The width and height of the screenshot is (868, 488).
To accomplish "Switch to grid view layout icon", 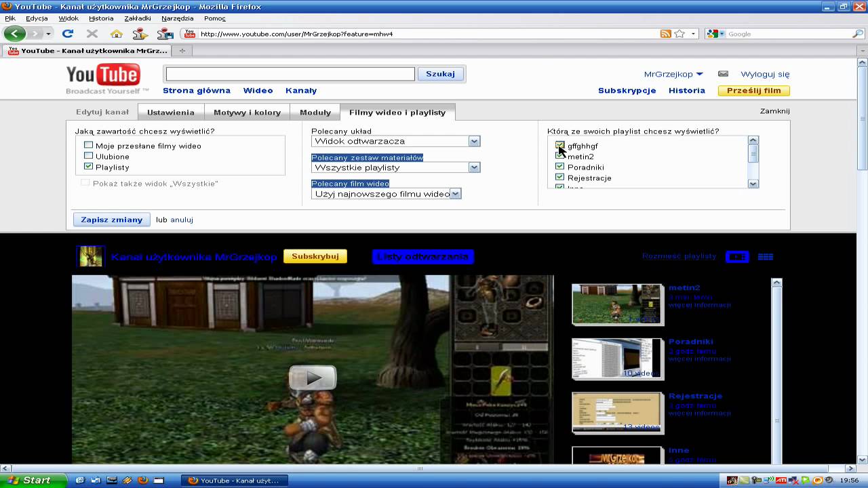I will click(766, 257).
